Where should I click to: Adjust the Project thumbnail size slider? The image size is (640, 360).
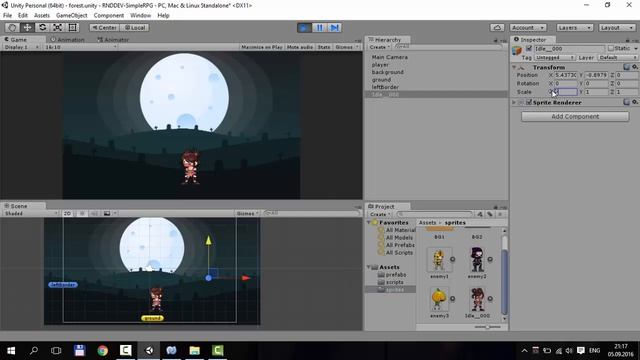[487, 327]
